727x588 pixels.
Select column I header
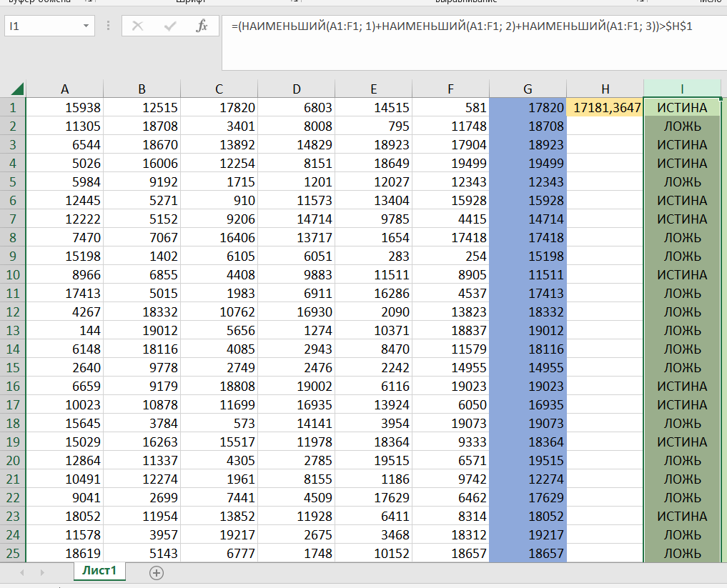pyautogui.click(x=682, y=89)
